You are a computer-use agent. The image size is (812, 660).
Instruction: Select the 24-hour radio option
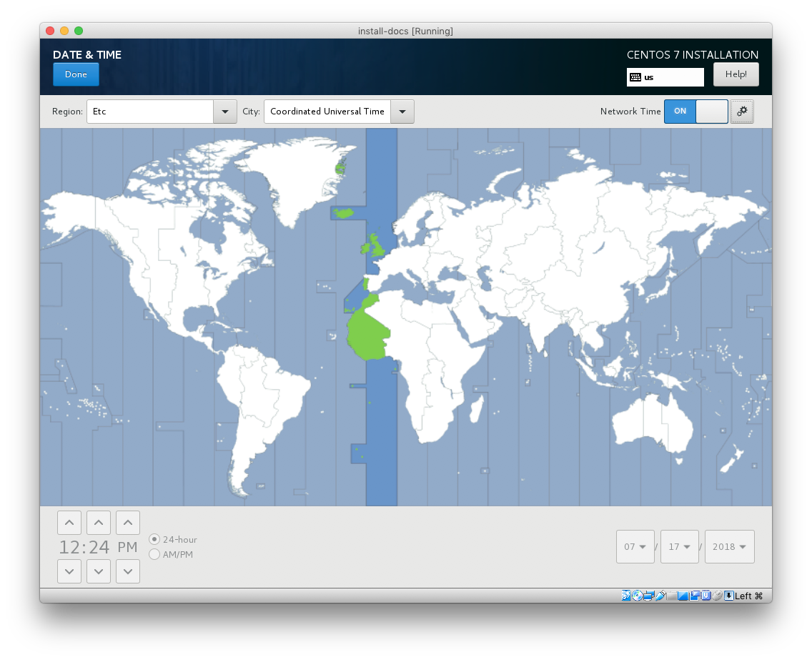154,539
